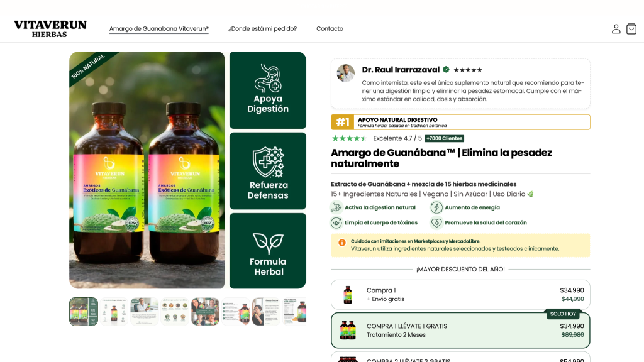This screenshot has height=362, width=644.
Task: Select the Compra 2 Llévate 2 Gratis option
Action: click(460, 357)
